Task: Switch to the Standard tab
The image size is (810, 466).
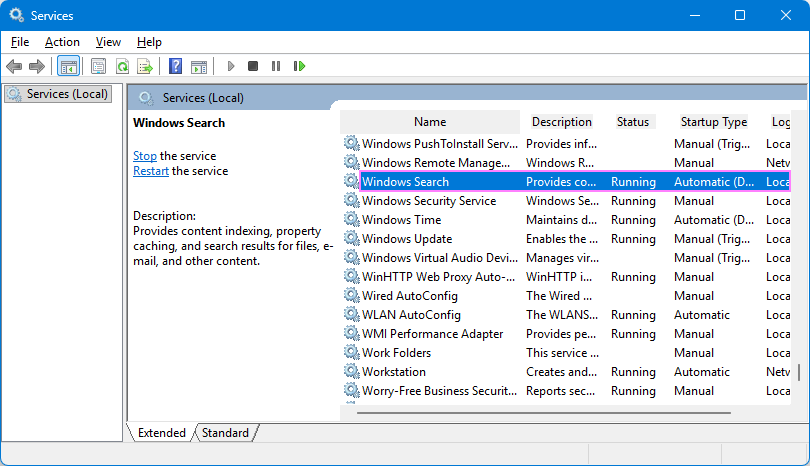Action: click(225, 432)
